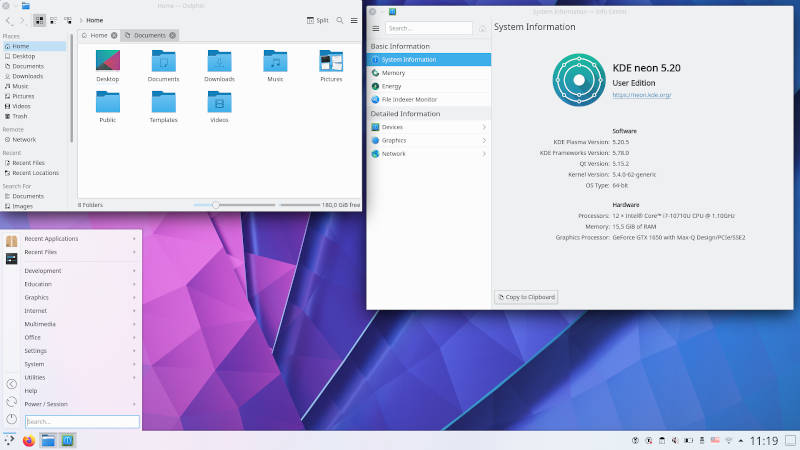This screenshot has height=450, width=800.
Task: Expand Development submenu in launcher
Action: pyautogui.click(x=80, y=271)
